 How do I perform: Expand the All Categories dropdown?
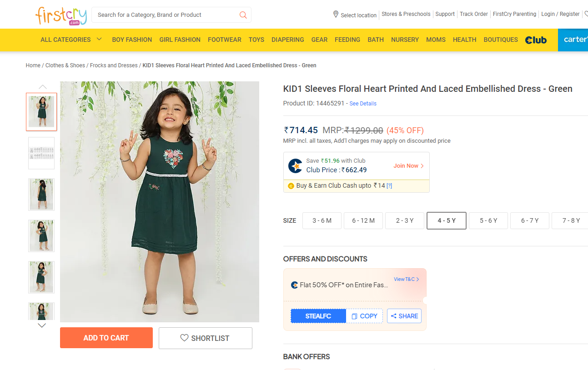pos(99,40)
